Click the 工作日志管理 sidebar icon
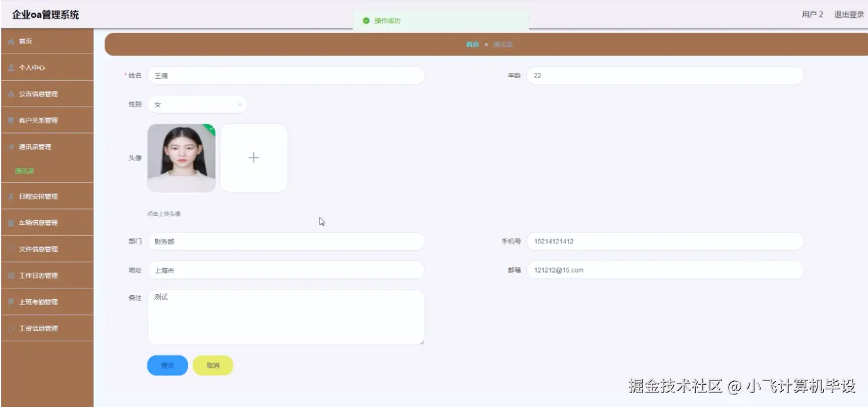Viewport: 868px width, 407px height. (11, 276)
